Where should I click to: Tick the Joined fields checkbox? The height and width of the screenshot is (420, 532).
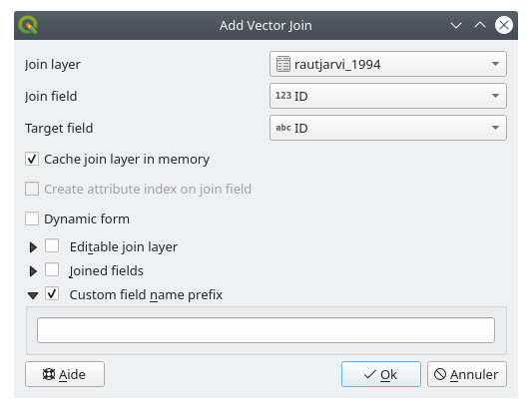coord(52,269)
